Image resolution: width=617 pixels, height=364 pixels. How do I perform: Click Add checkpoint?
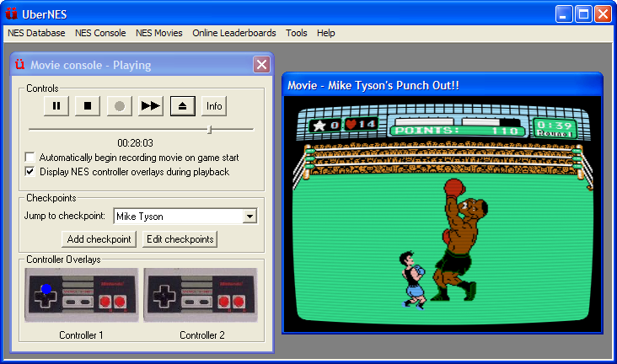pyautogui.click(x=99, y=239)
